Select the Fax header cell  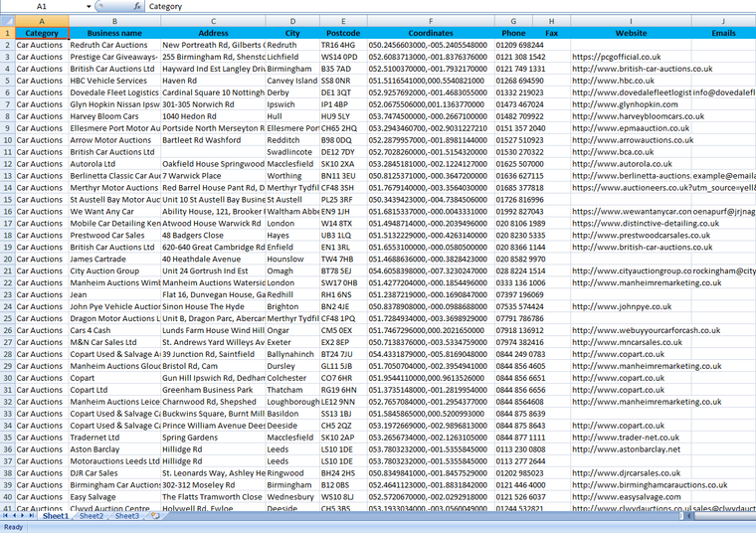pyautogui.click(x=551, y=33)
